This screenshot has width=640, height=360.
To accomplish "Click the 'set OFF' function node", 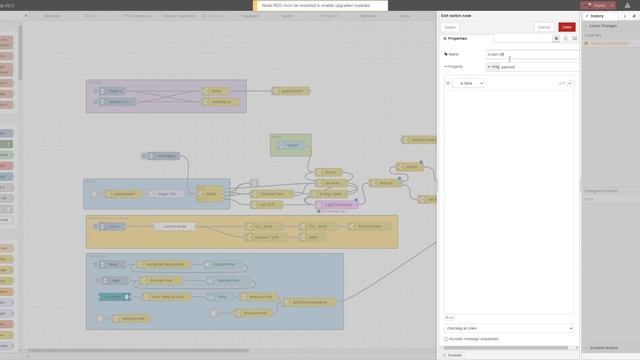I will pos(266,204).
